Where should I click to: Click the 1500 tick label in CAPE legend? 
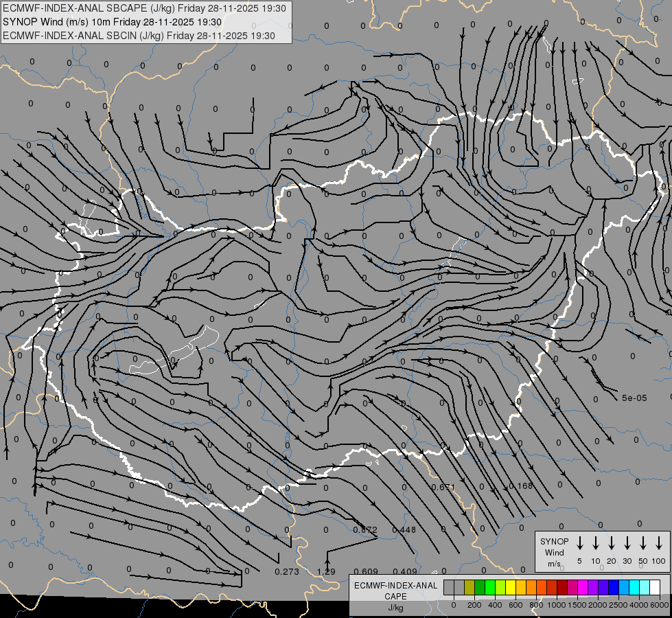pyautogui.click(x=577, y=605)
